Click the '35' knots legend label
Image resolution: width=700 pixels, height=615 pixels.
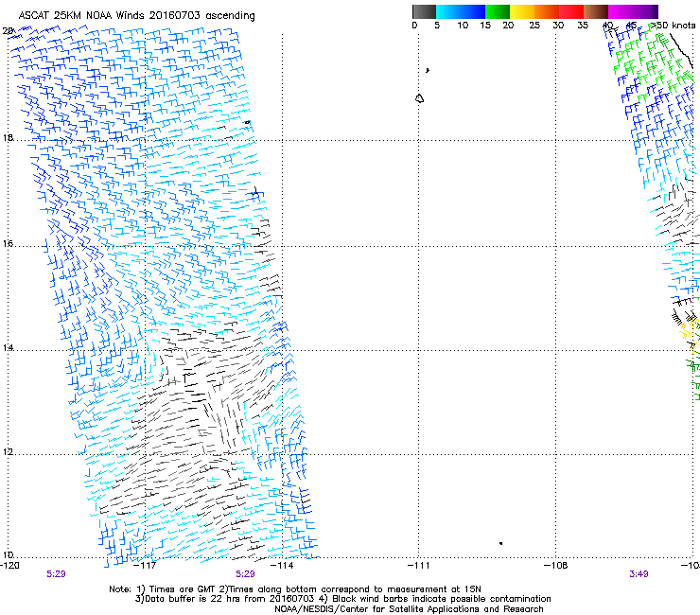[x=583, y=26]
